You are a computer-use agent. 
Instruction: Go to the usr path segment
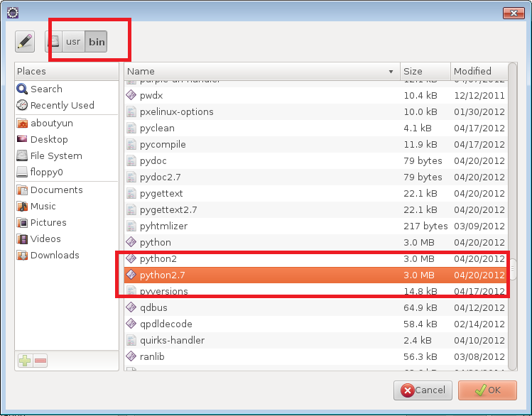pyautogui.click(x=72, y=42)
